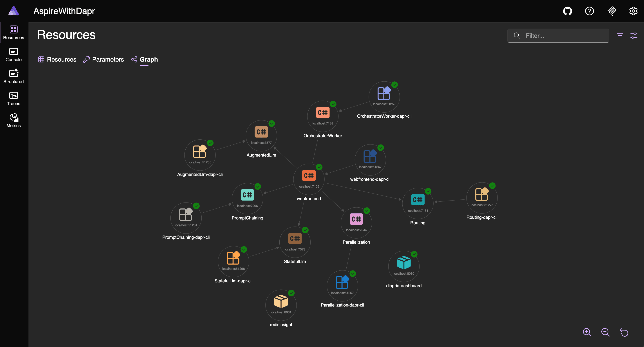644x347 pixels.
Task: Select the Routing C# node
Action: 418,204
